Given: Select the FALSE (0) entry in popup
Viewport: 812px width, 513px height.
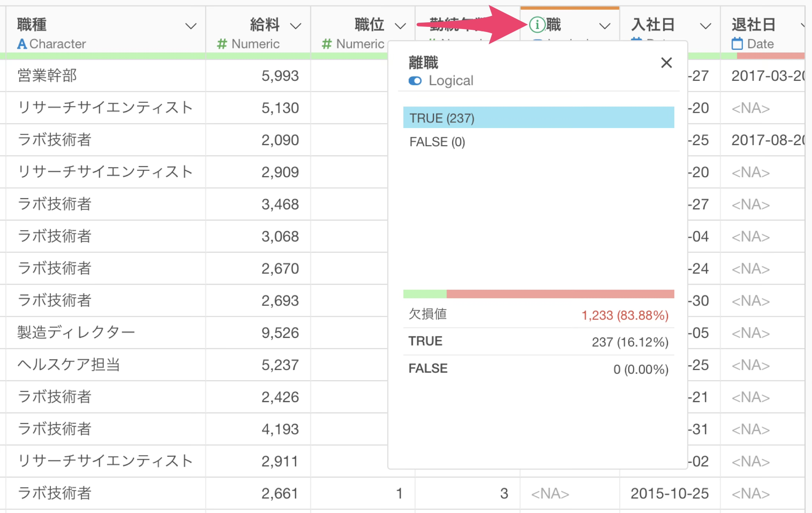Looking at the screenshot, I should [437, 142].
